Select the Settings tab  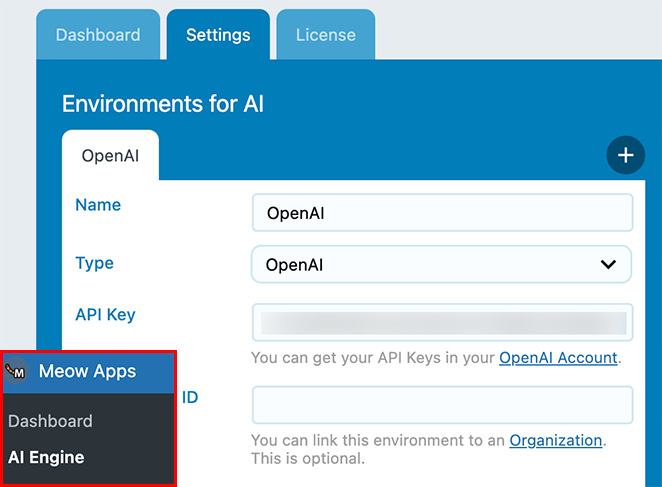click(x=218, y=35)
